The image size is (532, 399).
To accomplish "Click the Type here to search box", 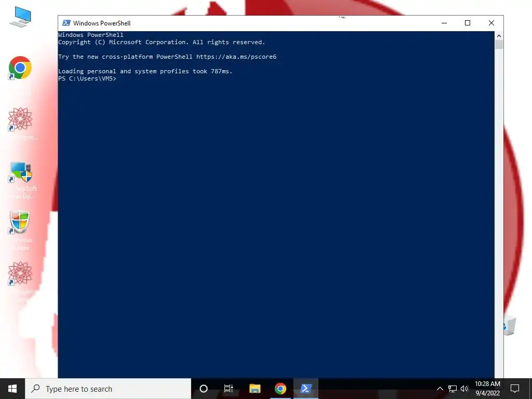I will tap(108, 389).
